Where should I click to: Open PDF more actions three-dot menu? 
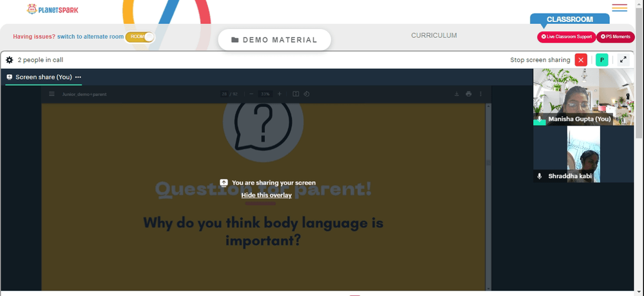click(480, 94)
